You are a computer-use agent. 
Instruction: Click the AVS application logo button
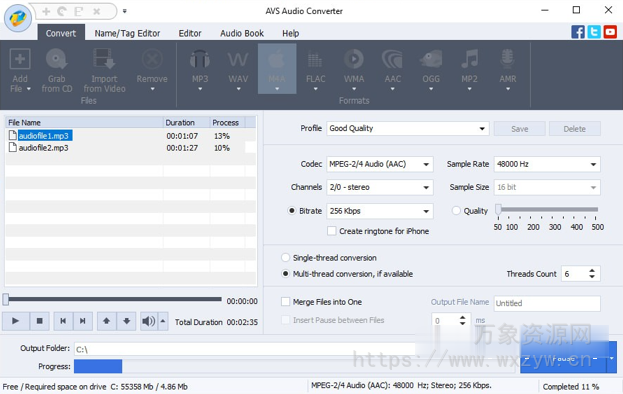tap(18, 18)
